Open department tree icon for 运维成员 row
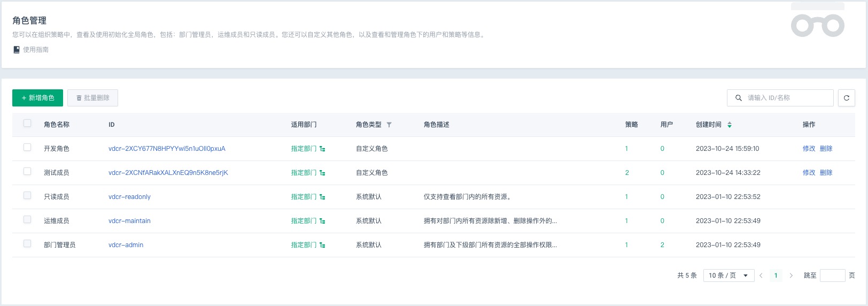This screenshot has width=868, height=306. pyautogui.click(x=322, y=221)
